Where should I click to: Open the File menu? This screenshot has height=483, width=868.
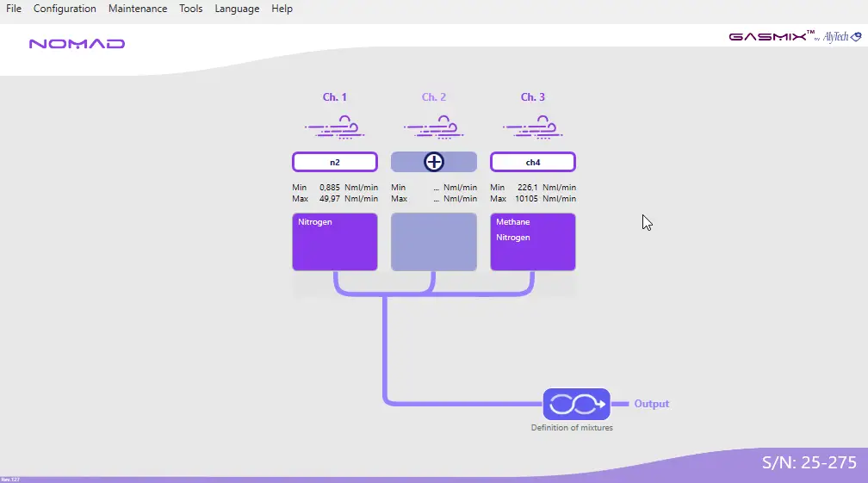click(x=14, y=9)
